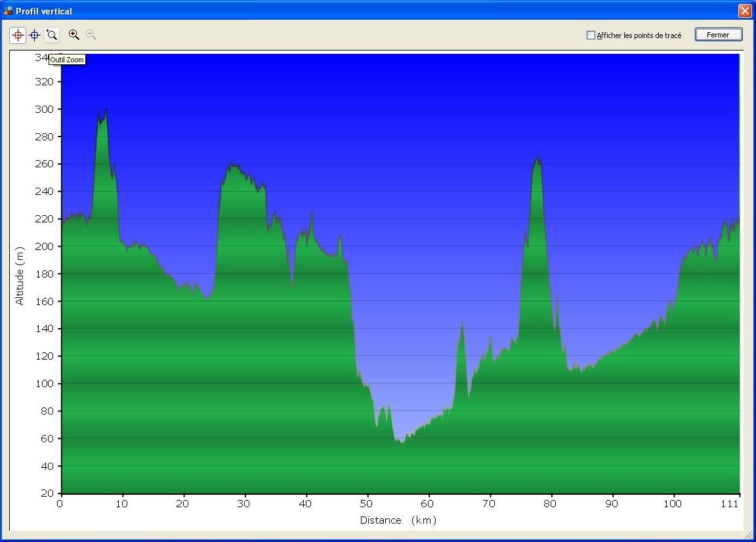Click the greyed zoom out magnifier
This screenshot has height=542, width=756.
pos(91,35)
